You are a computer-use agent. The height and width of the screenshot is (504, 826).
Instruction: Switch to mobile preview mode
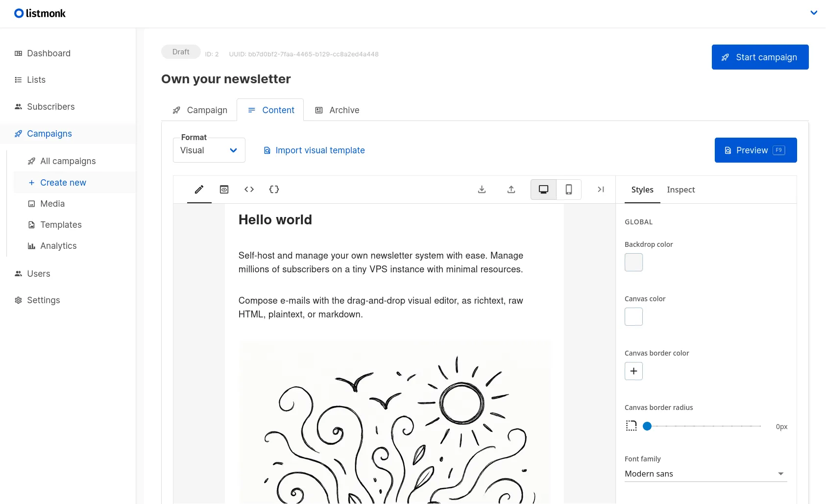click(569, 189)
